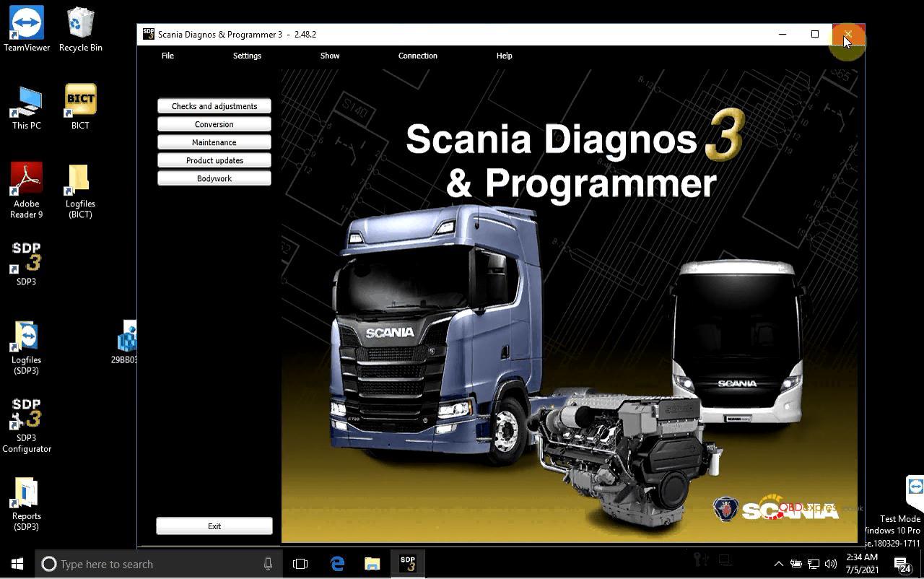Minimize the SDP3 window
Viewport: 924px width, 579px height.
783,34
